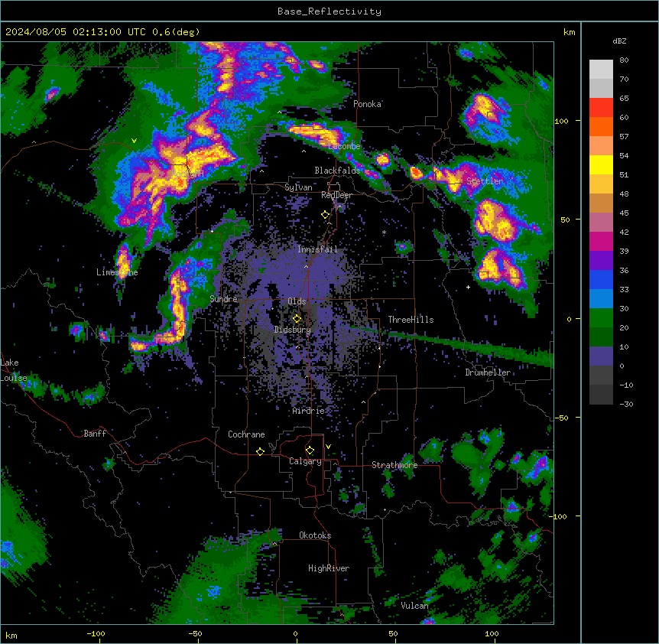Image resolution: width=659 pixels, height=644 pixels.
Task: Click the -50 tick label on the right axis
Action: 561,418
